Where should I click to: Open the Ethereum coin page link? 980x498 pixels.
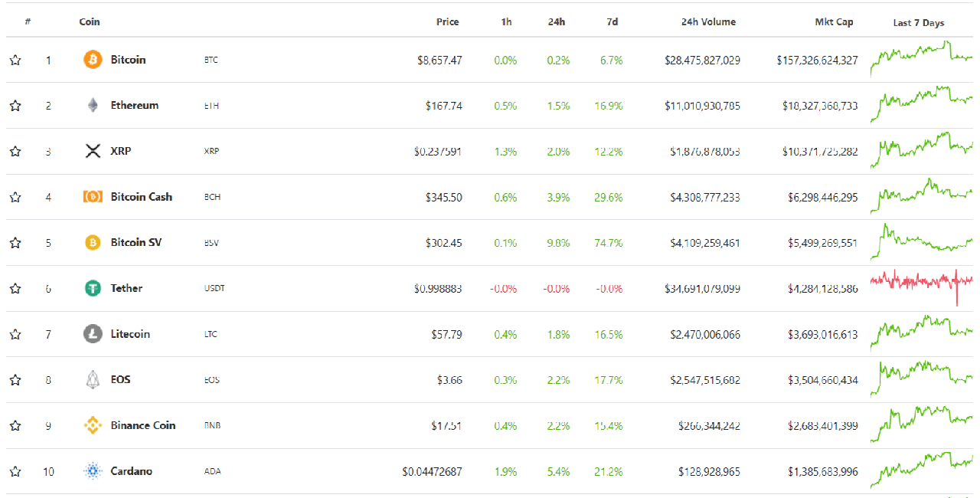(x=135, y=105)
